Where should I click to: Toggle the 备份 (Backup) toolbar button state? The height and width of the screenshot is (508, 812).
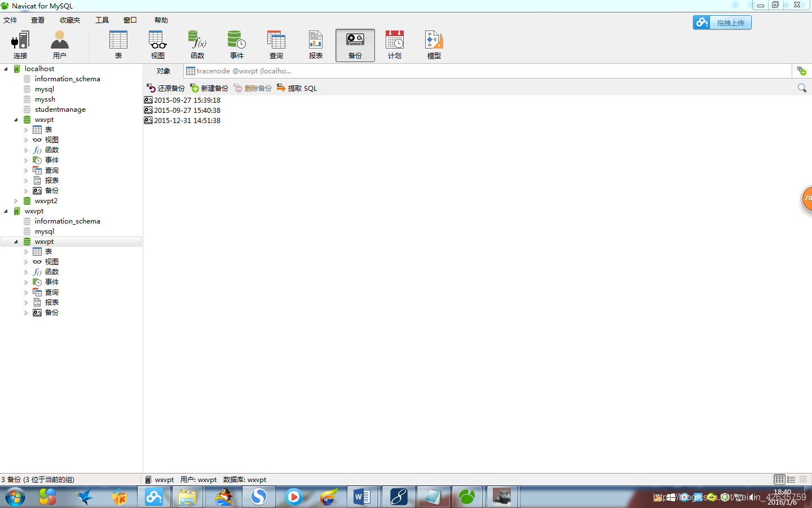click(355, 44)
